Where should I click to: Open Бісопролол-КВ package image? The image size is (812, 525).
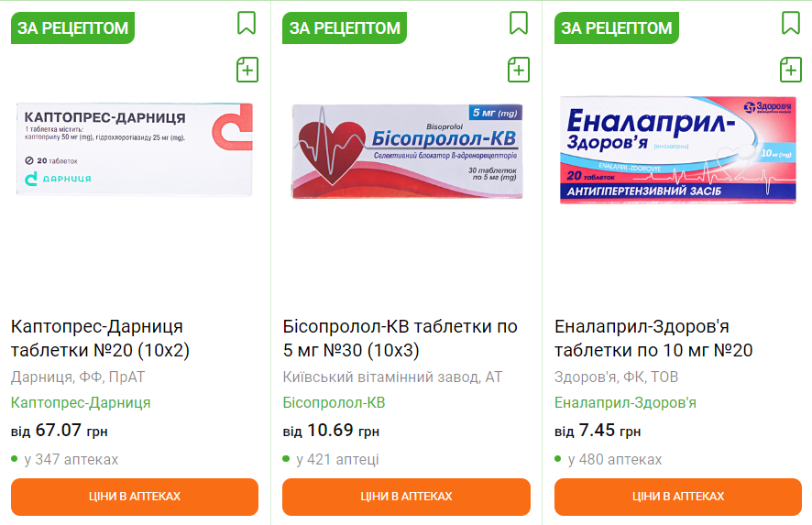[x=407, y=151]
